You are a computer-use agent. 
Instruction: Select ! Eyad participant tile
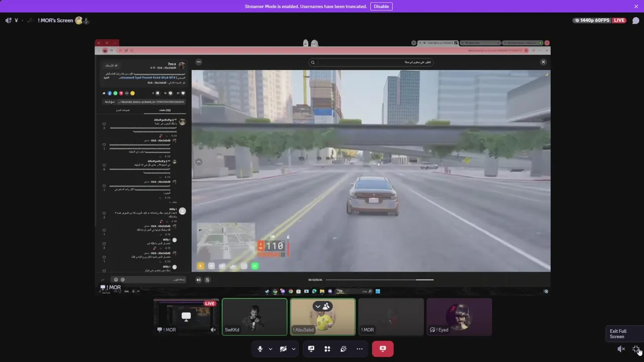coord(459,317)
